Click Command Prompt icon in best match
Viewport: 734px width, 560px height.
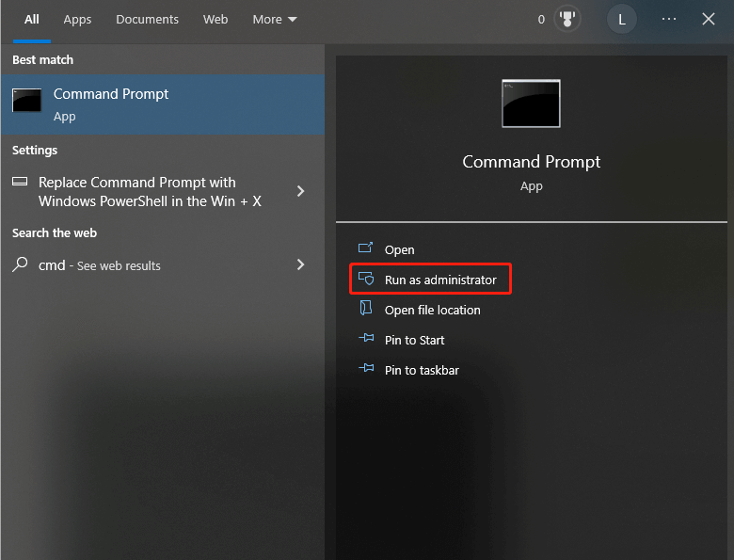(26, 100)
